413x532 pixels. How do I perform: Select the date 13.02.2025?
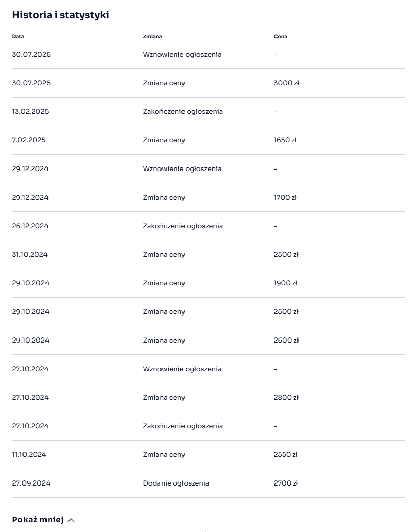31,111
